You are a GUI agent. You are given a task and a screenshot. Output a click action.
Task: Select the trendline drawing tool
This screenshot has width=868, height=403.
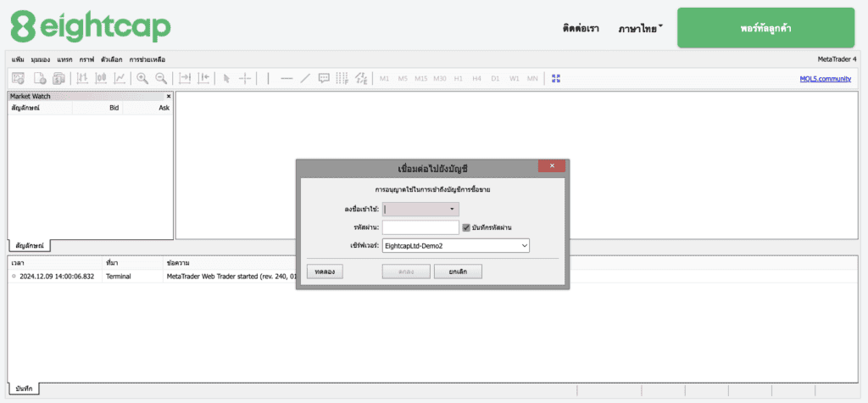coord(305,78)
